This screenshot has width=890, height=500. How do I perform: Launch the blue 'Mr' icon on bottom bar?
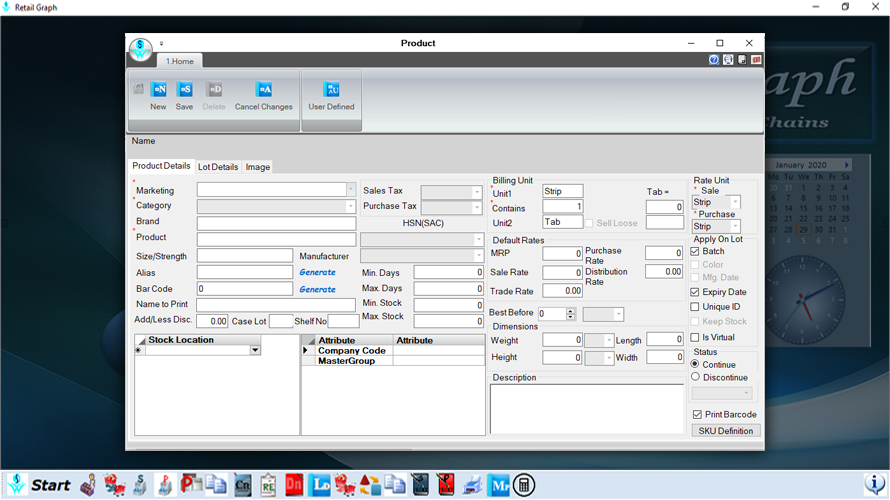pos(498,485)
